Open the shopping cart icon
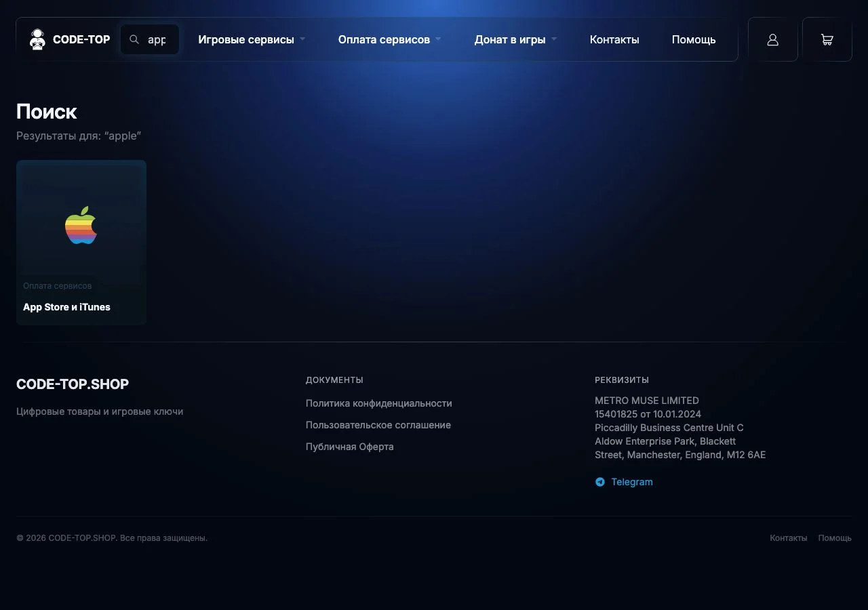Viewport: 868px width, 610px height. (x=827, y=39)
